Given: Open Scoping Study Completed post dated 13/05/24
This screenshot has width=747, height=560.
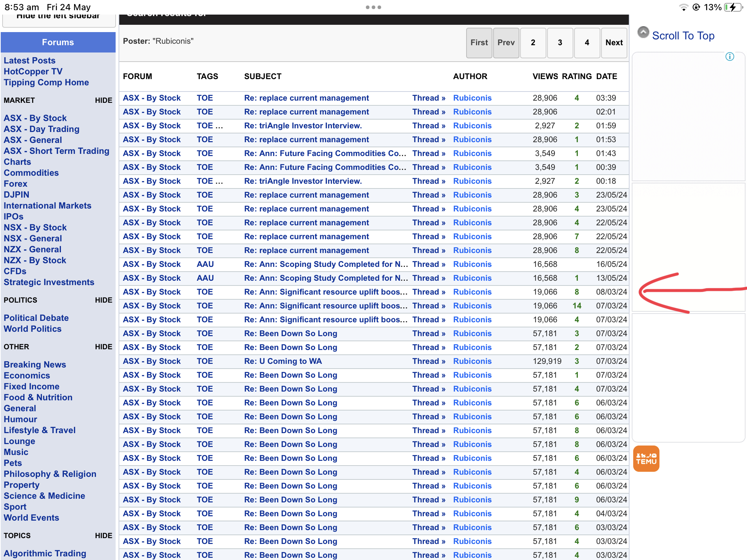Looking at the screenshot, I should [326, 278].
